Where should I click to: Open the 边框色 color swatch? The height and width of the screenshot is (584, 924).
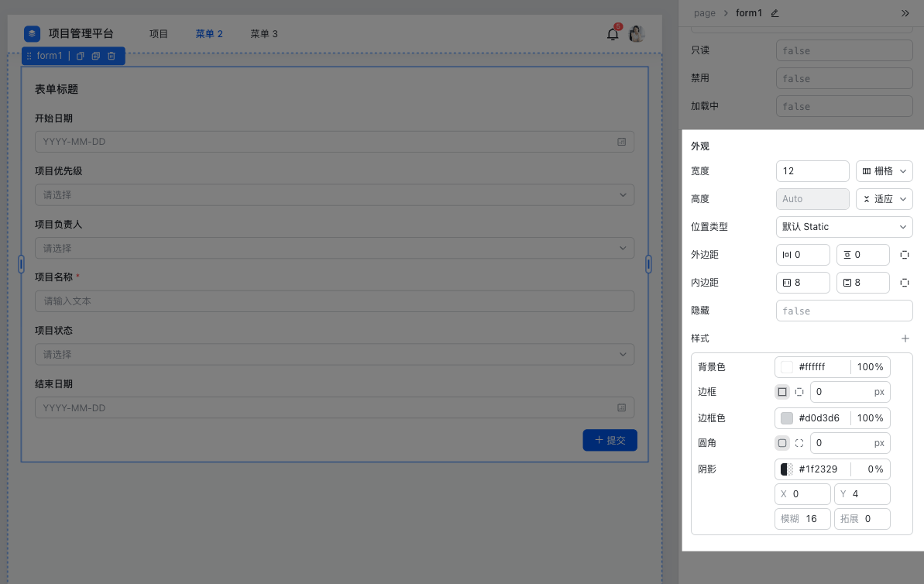787,418
